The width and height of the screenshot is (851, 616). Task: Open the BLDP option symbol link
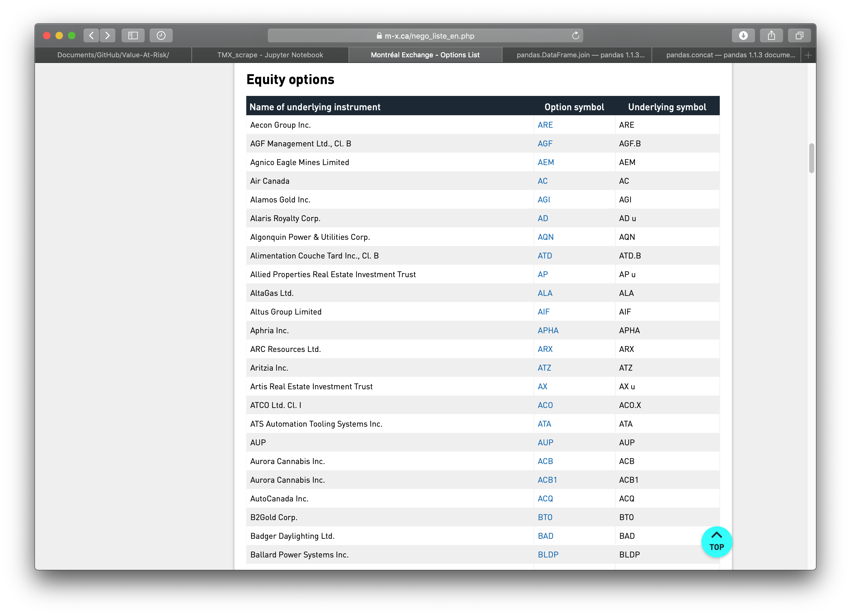click(548, 555)
